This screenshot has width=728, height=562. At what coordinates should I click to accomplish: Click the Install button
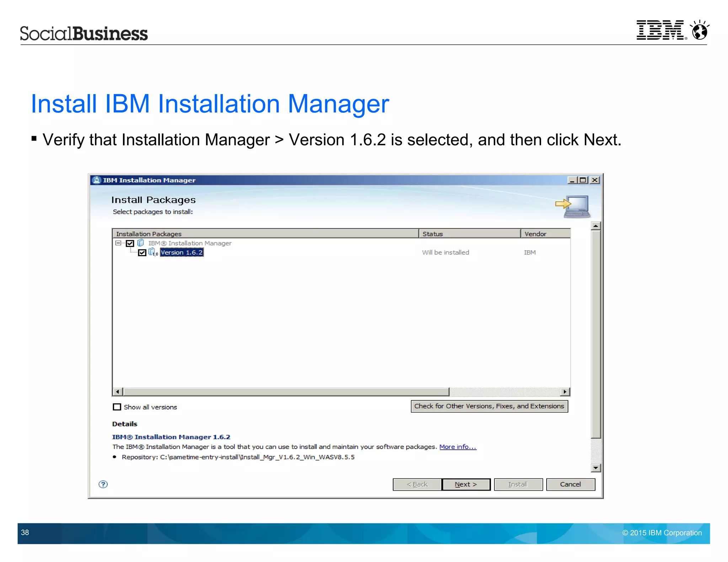point(518,484)
